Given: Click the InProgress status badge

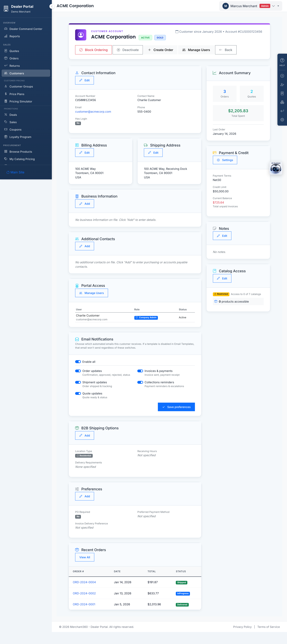Looking at the screenshot, I should coord(183,593).
